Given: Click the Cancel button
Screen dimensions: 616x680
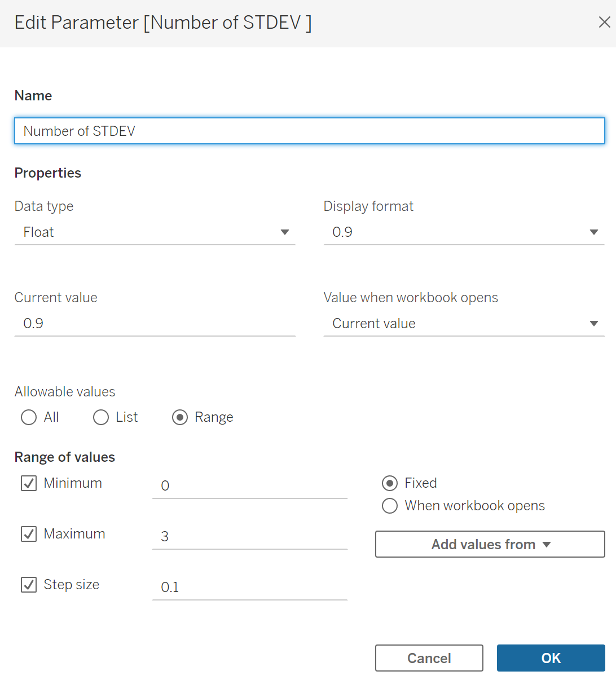Looking at the screenshot, I should point(429,658).
